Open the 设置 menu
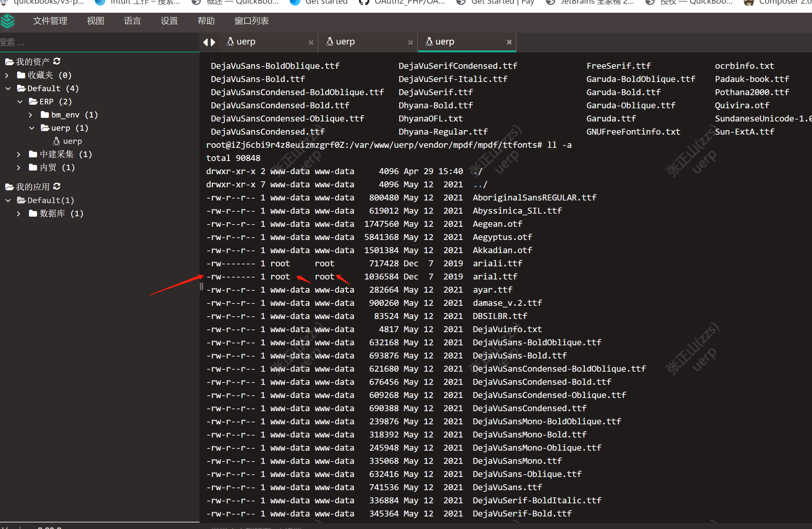 coord(169,21)
